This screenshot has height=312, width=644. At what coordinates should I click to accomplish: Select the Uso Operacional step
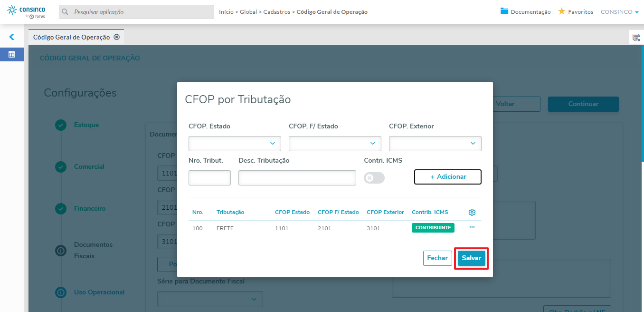99,292
